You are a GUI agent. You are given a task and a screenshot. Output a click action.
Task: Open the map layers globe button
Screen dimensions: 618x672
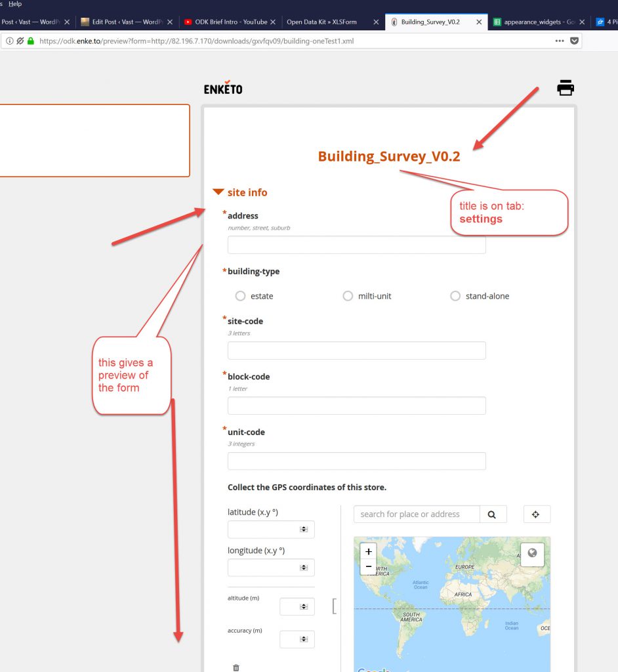(532, 553)
